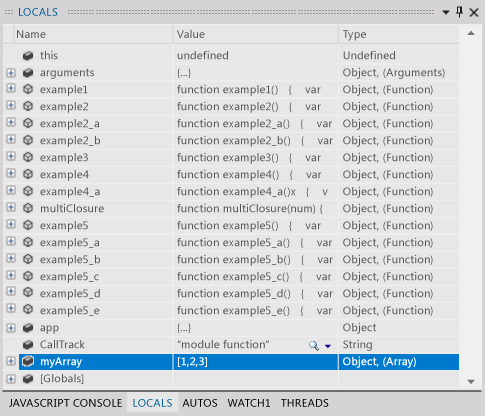Select the Locals tab

(x=152, y=403)
